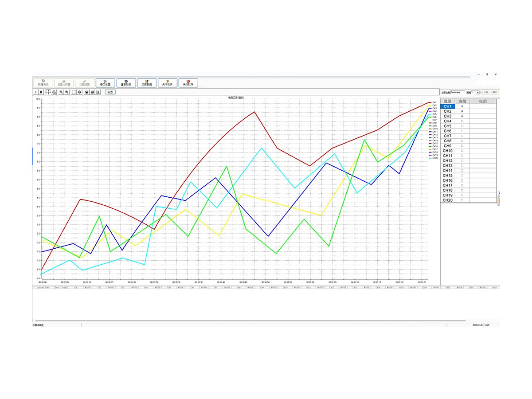Click the record name input field

(458, 92)
